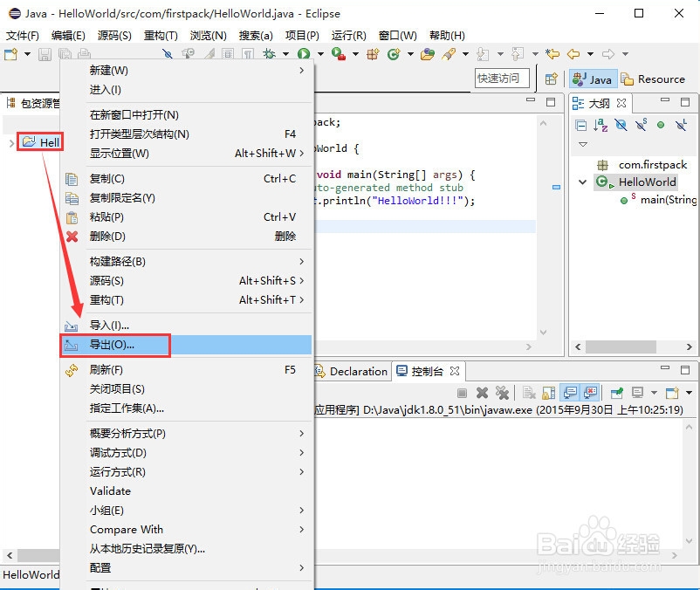This screenshot has height=590, width=700.
Task: Minimize the console view panel
Action: [x=665, y=368]
